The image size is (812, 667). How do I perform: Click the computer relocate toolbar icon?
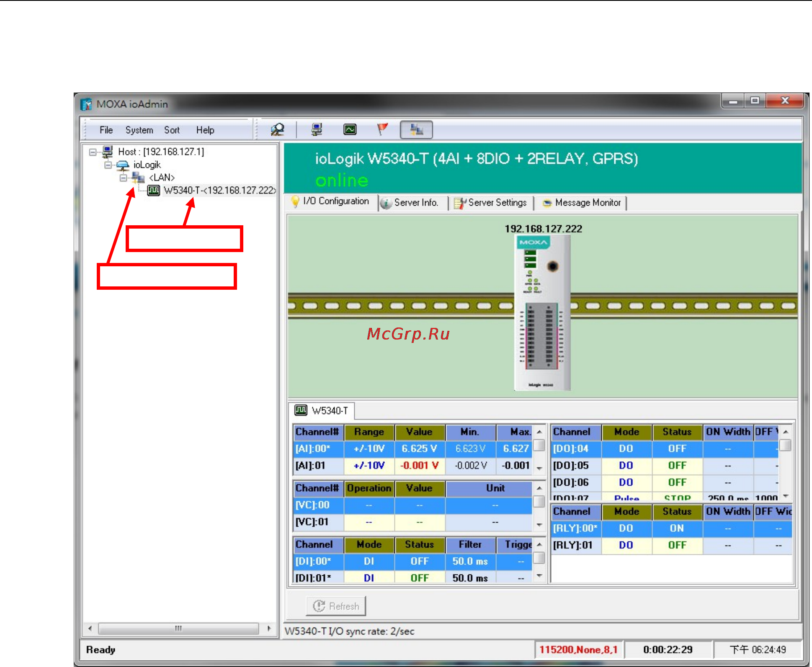pyautogui.click(x=317, y=130)
